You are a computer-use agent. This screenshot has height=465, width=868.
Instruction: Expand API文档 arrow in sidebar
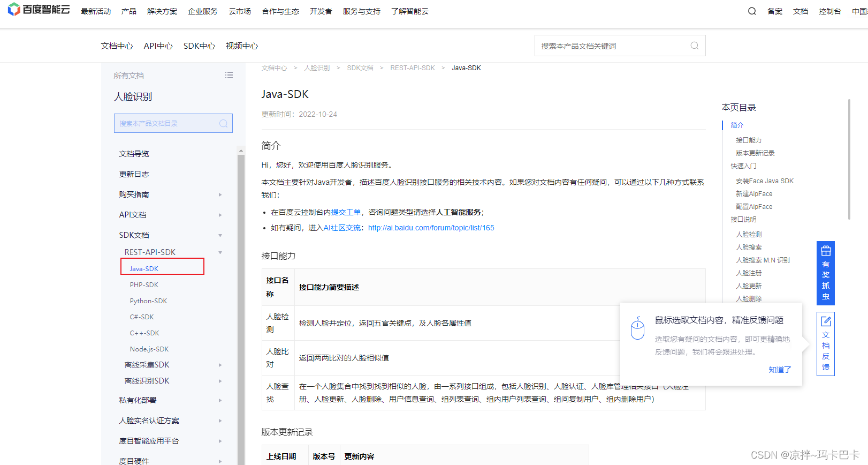[x=220, y=215]
